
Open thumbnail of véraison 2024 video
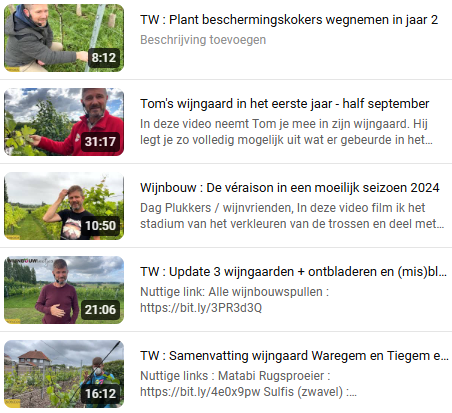coord(64,206)
